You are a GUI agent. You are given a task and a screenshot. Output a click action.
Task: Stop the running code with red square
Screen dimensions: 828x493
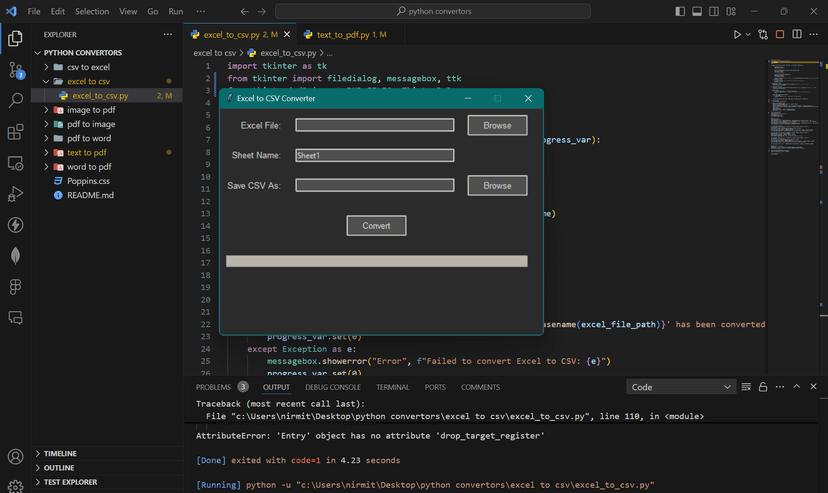780,34
